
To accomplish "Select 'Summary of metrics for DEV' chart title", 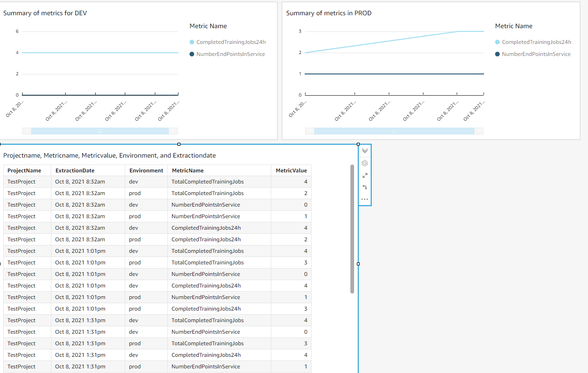I will [45, 13].
